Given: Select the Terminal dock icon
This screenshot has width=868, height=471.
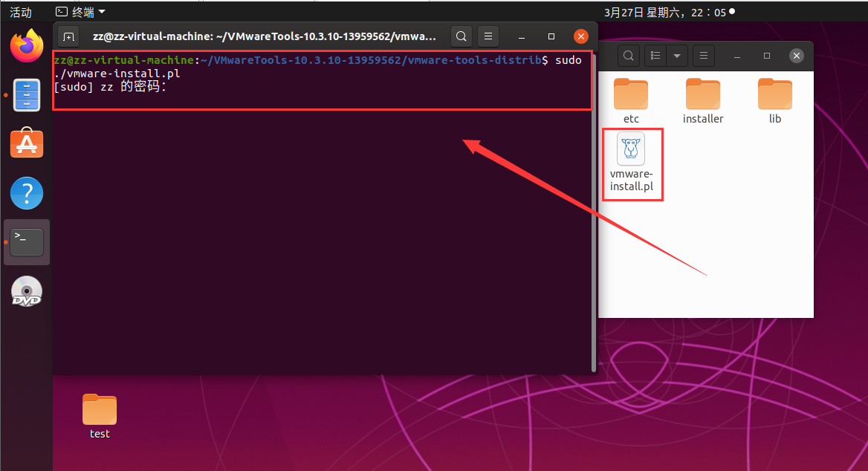Looking at the screenshot, I should pos(27,242).
